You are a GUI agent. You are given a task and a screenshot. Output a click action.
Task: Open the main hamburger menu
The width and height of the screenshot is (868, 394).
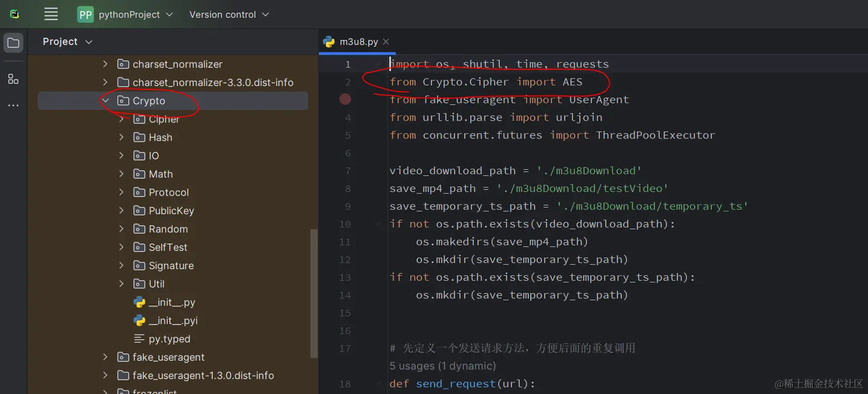[x=51, y=14]
